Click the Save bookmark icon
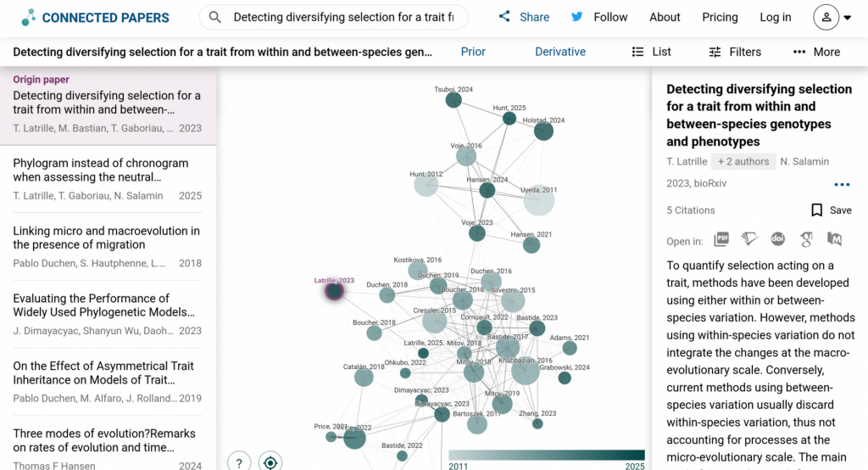Screen dimensions: 868x470 (x=817, y=210)
